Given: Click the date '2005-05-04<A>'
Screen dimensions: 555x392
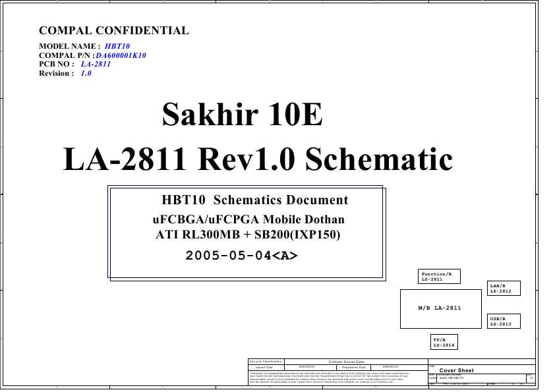Looking at the screenshot, I should (242, 255).
